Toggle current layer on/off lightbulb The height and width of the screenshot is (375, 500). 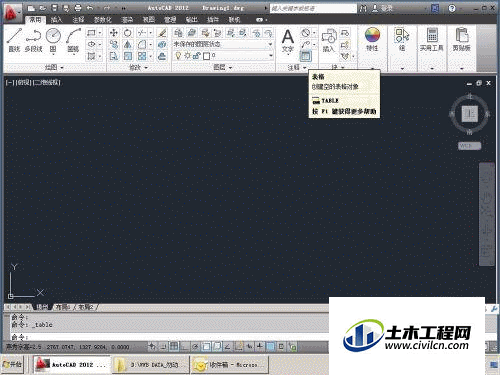(178, 56)
